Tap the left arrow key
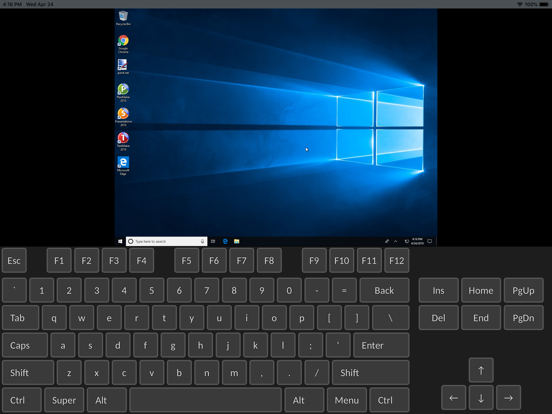Viewport: 552px width, 414px height. pos(454,398)
